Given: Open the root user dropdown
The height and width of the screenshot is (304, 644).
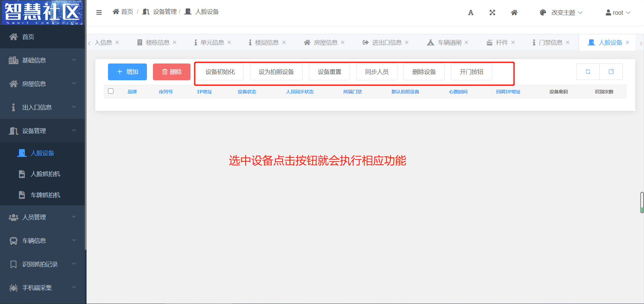Looking at the screenshot, I should 618,13.
